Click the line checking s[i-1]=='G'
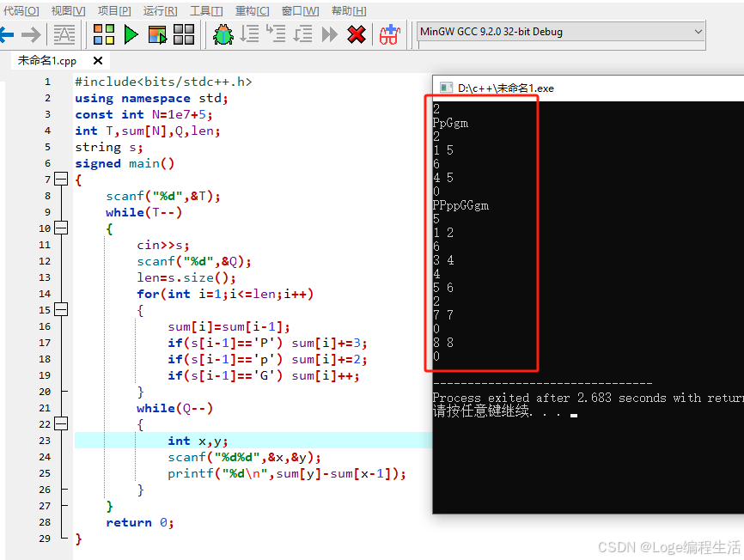The image size is (744, 560). (x=264, y=376)
